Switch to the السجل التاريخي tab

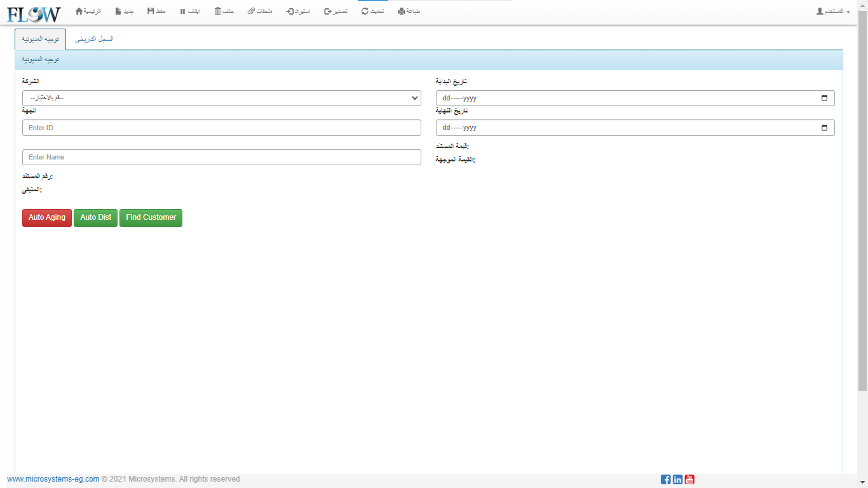click(x=94, y=39)
